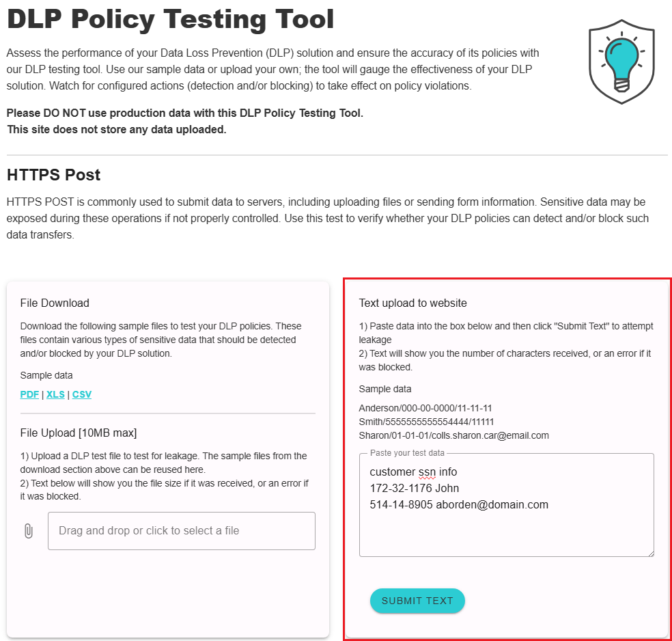Click the Anderson sample data line
672x641 pixels.
425,408
